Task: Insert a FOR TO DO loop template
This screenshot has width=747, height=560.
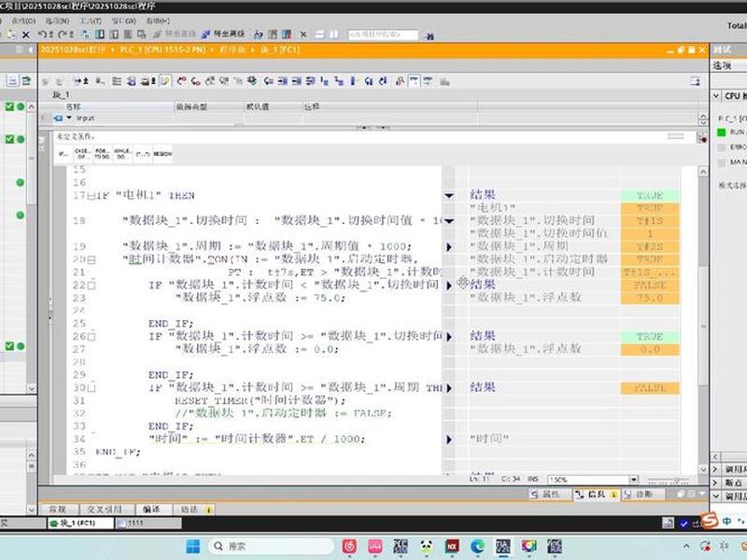Action: click(102, 154)
